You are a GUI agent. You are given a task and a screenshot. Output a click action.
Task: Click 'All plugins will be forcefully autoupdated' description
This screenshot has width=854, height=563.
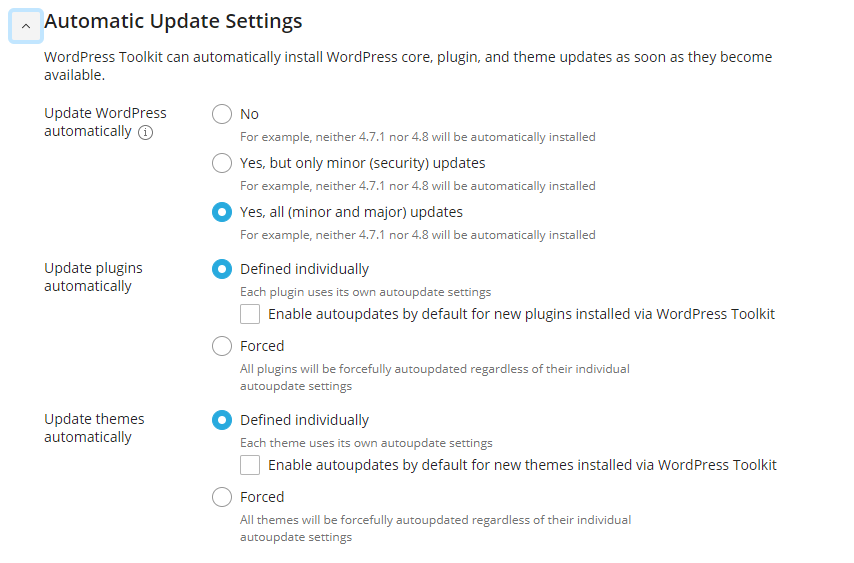click(x=435, y=377)
